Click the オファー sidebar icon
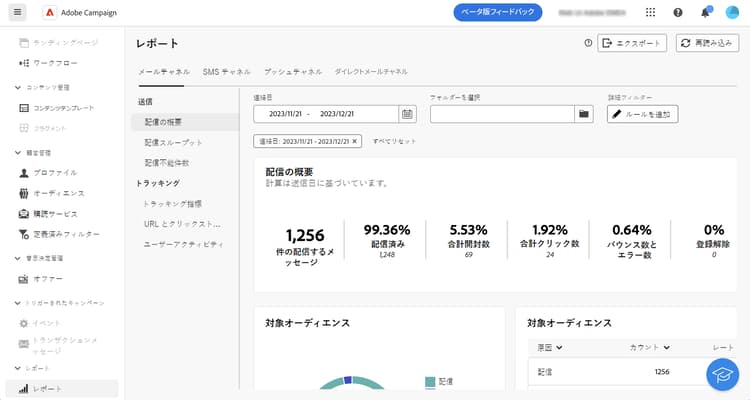 tap(23, 279)
